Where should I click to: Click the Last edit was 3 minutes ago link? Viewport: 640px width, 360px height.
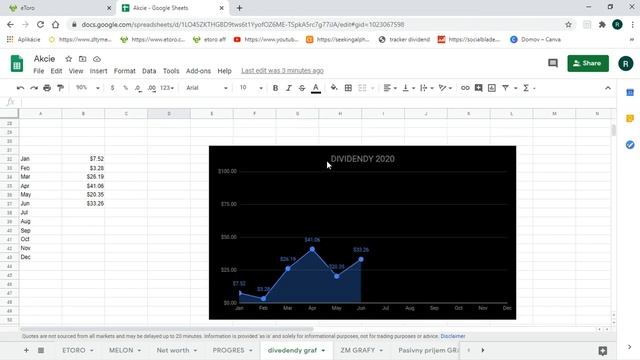(x=282, y=71)
